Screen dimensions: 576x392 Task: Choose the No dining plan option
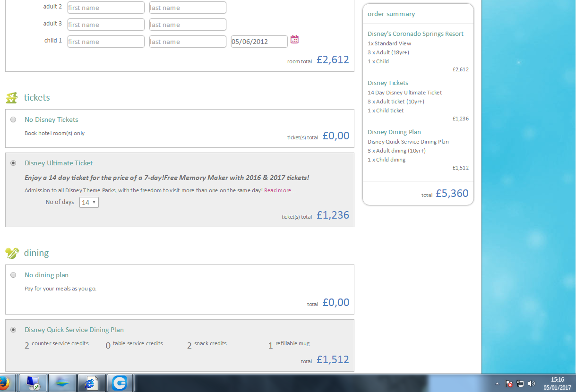(x=13, y=275)
